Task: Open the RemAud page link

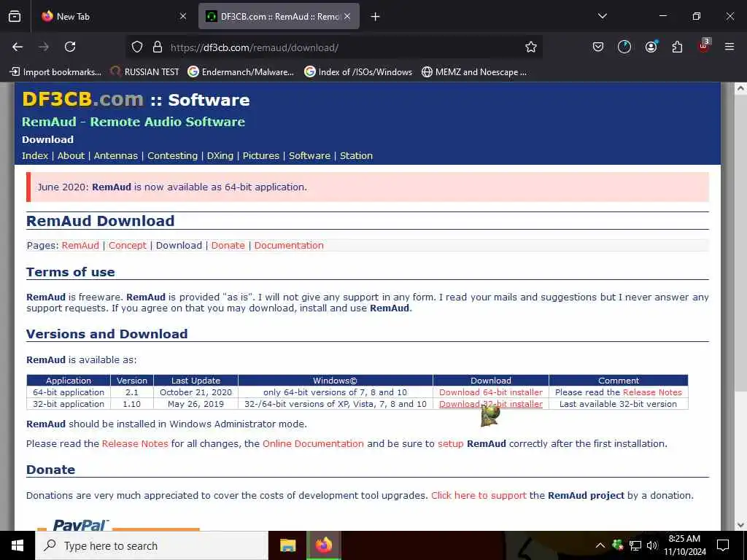Action: coord(80,245)
